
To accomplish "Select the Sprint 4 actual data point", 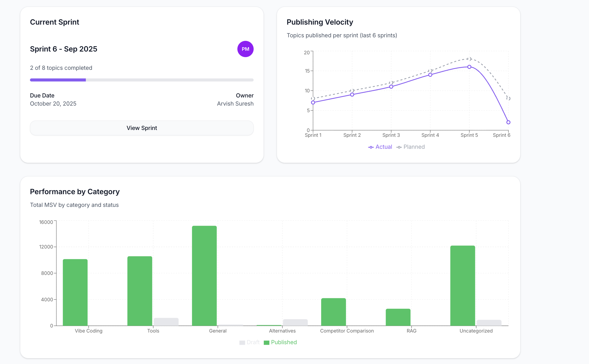I will click(430, 75).
